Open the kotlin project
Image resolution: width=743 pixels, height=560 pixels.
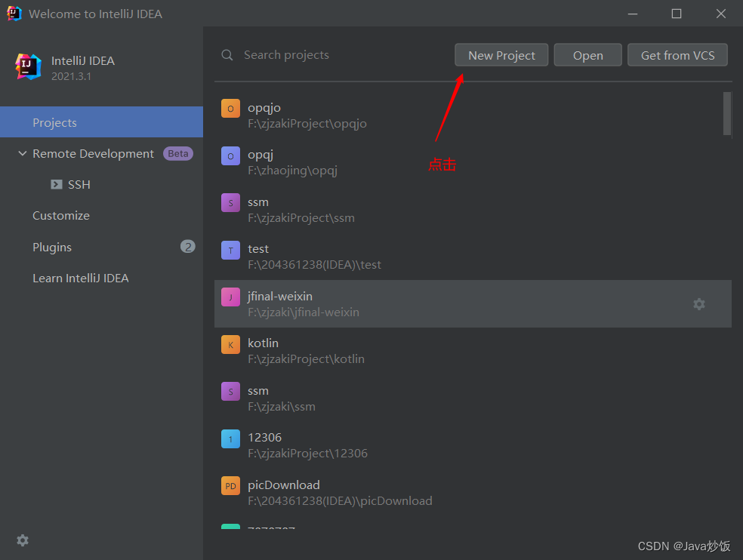tap(473, 351)
